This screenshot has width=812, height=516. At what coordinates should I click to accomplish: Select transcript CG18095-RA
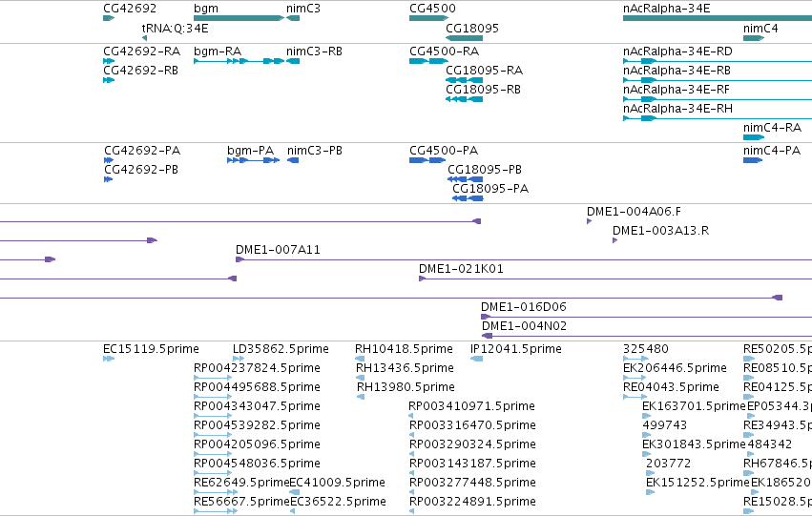click(484, 71)
